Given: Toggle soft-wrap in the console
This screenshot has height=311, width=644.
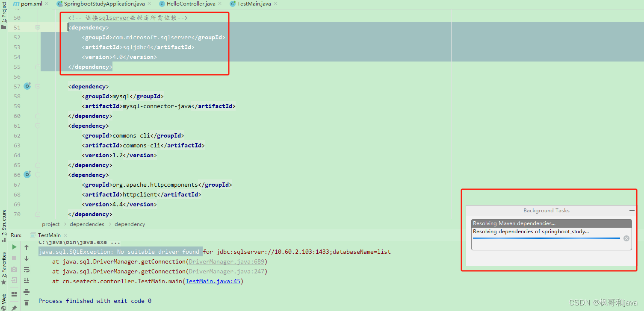Looking at the screenshot, I should [26, 270].
